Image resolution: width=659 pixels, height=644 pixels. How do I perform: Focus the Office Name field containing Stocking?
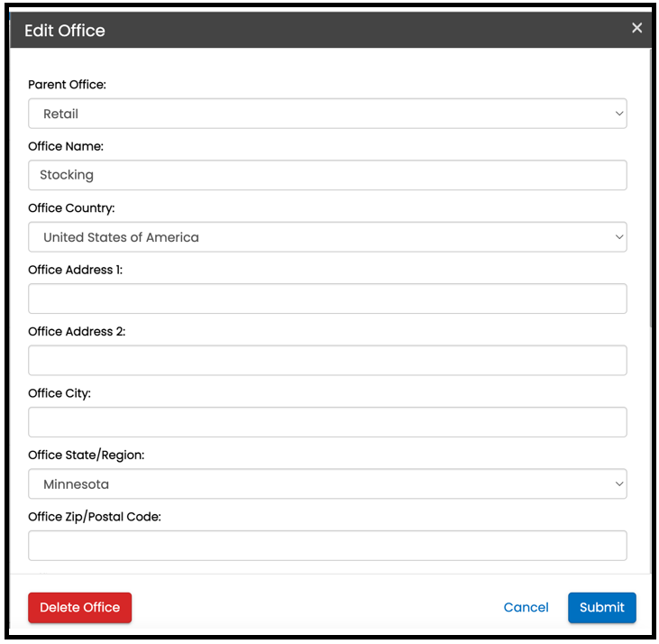coord(327,175)
